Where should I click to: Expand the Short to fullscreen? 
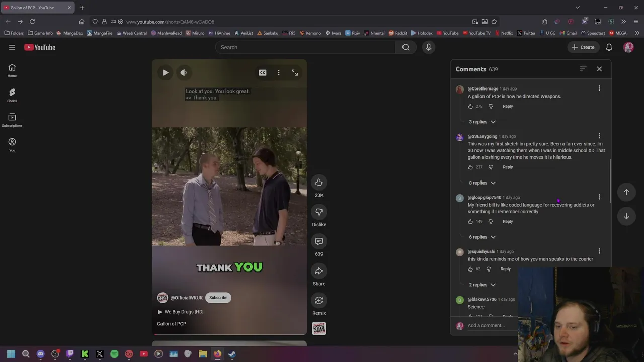pyautogui.click(x=295, y=73)
